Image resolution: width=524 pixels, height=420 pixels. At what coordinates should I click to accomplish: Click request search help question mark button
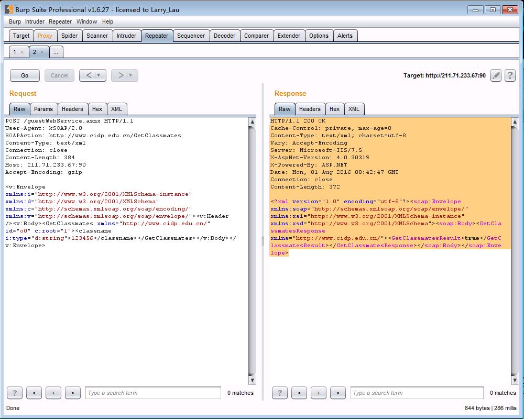click(x=15, y=393)
